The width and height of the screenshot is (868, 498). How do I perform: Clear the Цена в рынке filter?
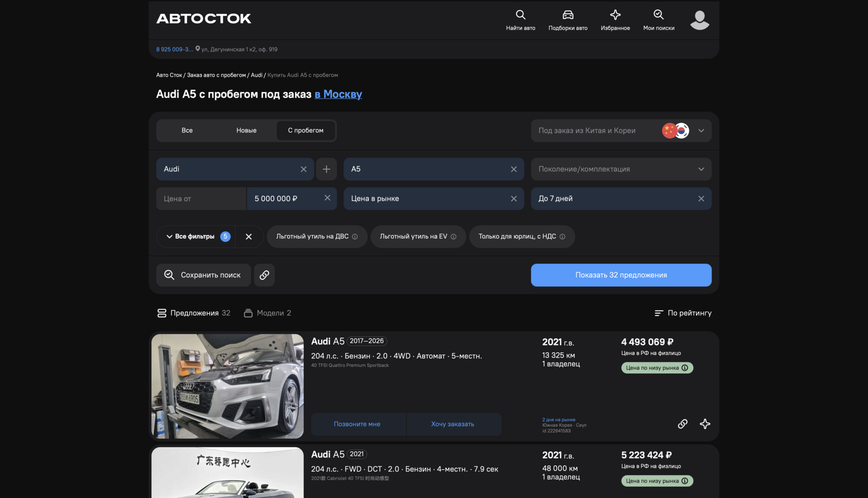pyautogui.click(x=514, y=199)
